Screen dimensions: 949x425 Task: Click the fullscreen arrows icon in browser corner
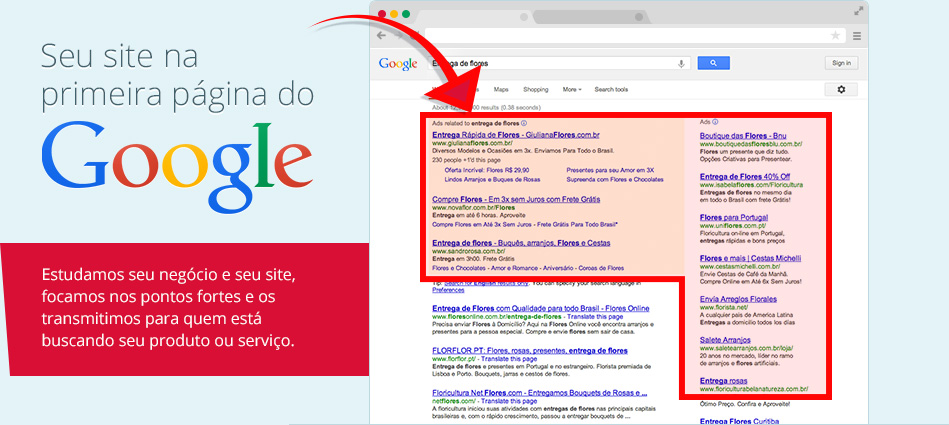pyautogui.click(x=859, y=11)
